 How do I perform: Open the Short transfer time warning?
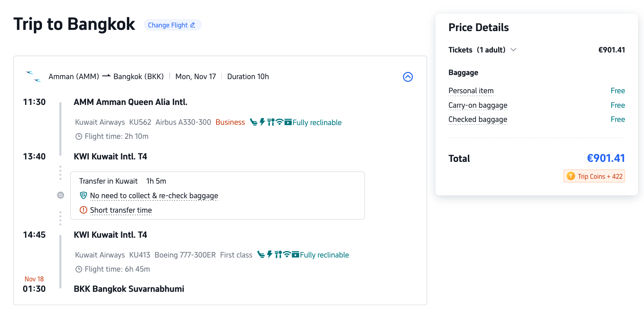click(121, 210)
